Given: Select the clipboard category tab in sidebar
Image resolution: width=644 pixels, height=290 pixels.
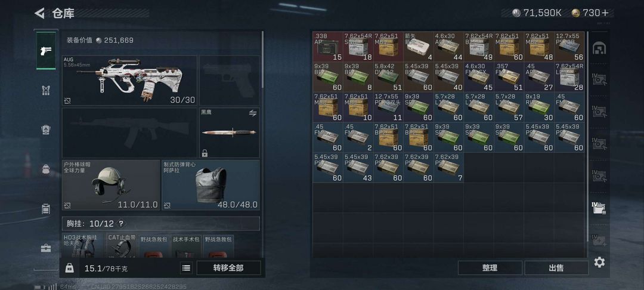Looking at the screenshot, I should click(46, 208).
